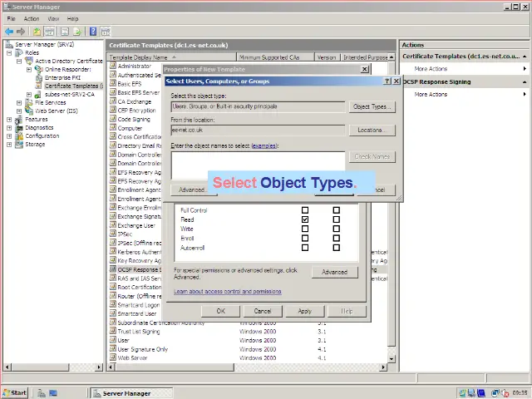Check the Deny checkbox for Autoenroll

click(x=336, y=247)
